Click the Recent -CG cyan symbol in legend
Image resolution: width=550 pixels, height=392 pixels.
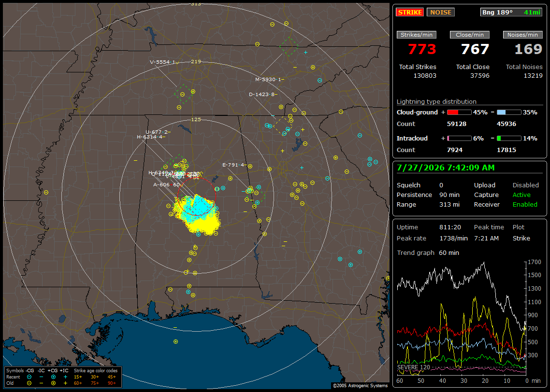click(x=29, y=377)
